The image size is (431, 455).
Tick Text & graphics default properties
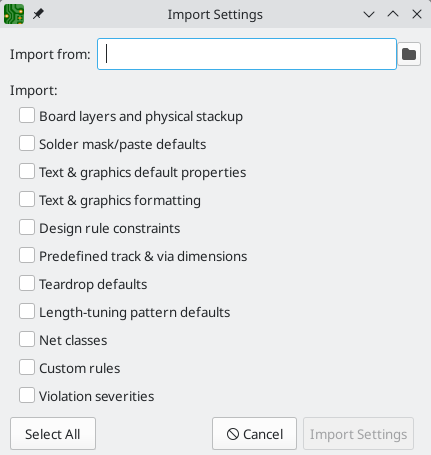(27, 172)
